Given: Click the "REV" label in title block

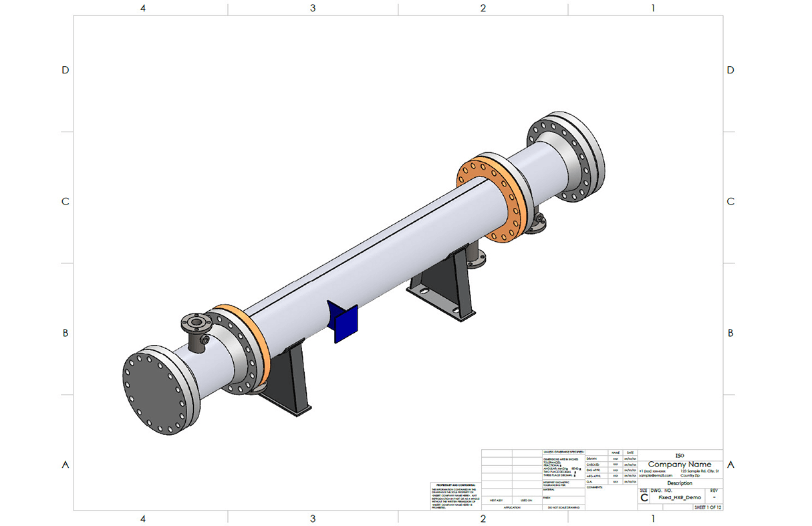Looking at the screenshot, I should pyautogui.click(x=714, y=490).
